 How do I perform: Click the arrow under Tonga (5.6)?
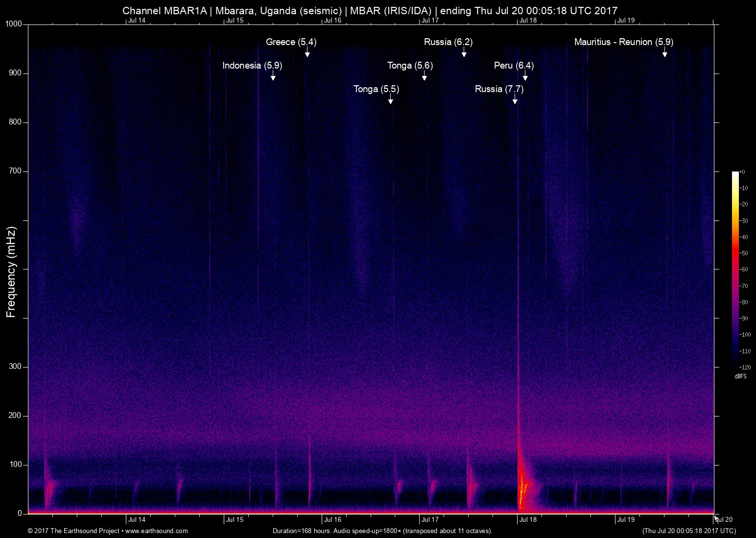click(424, 76)
